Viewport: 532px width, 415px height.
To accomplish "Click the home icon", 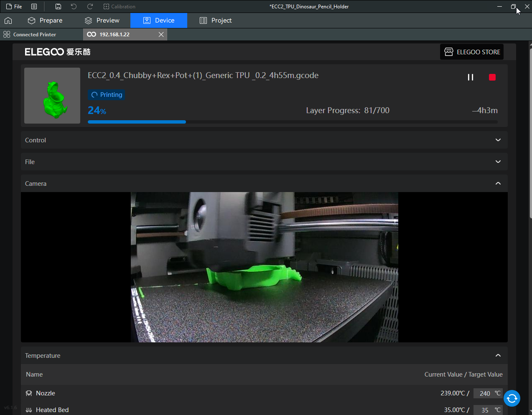I will [x=8, y=20].
